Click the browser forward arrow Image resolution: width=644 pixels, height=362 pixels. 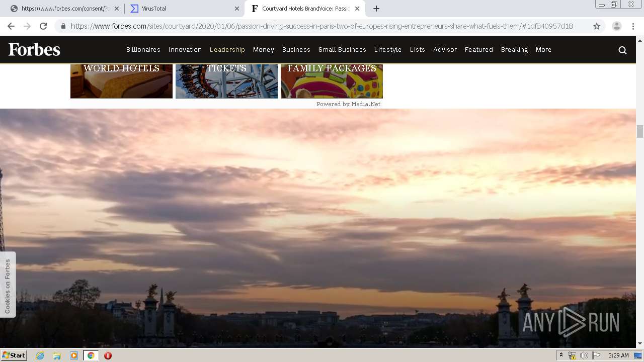(x=27, y=26)
